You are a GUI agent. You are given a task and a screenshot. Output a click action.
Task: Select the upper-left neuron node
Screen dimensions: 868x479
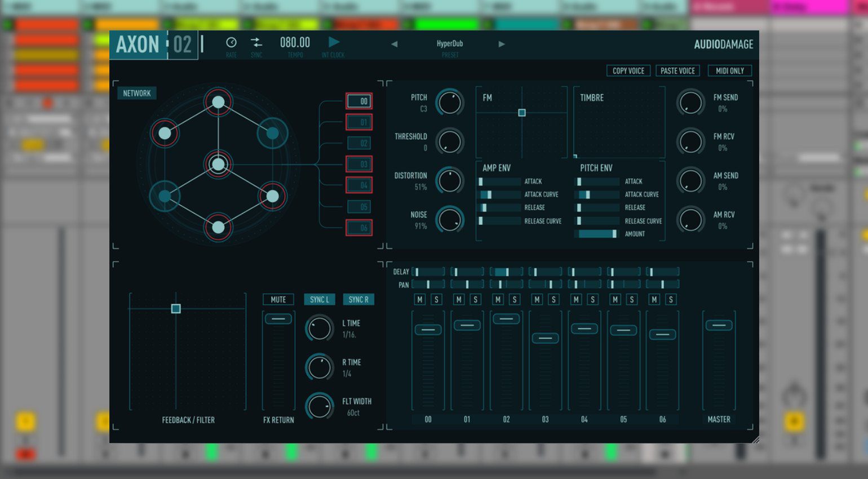(x=165, y=133)
